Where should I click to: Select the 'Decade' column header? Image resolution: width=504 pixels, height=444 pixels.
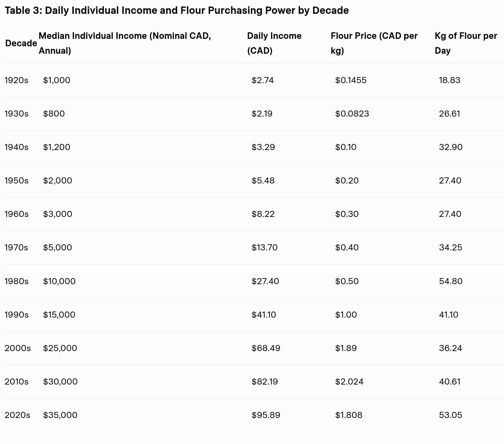(21, 43)
